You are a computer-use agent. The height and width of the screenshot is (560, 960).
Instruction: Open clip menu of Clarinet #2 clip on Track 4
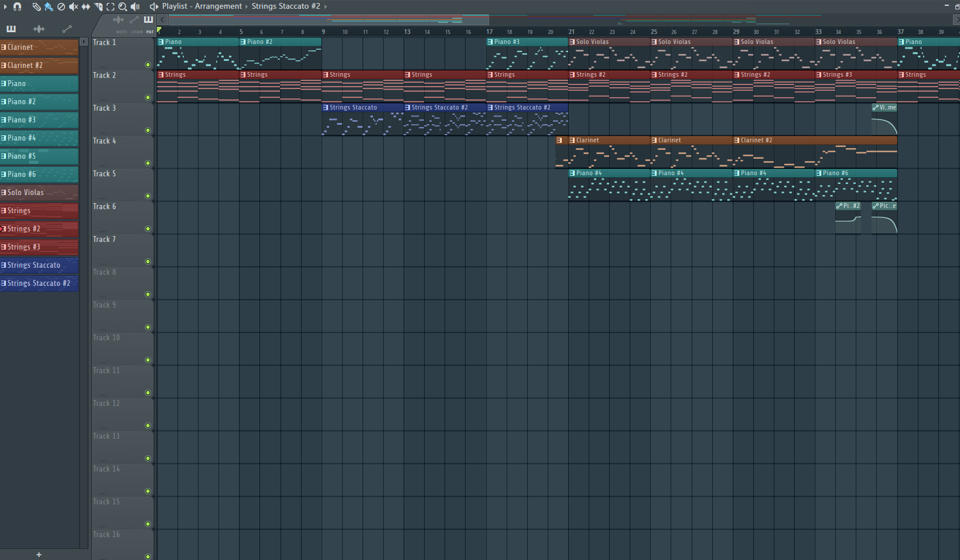click(x=737, y=141)
